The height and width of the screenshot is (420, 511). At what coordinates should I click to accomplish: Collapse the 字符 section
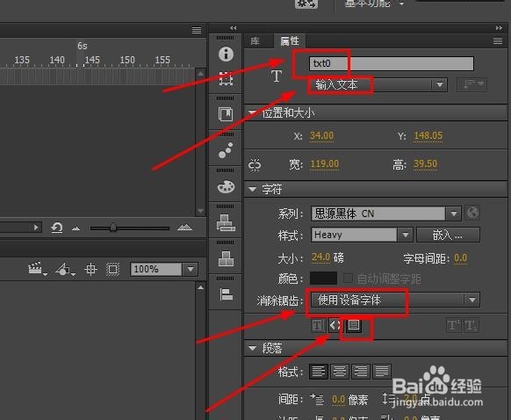[252, 189]
